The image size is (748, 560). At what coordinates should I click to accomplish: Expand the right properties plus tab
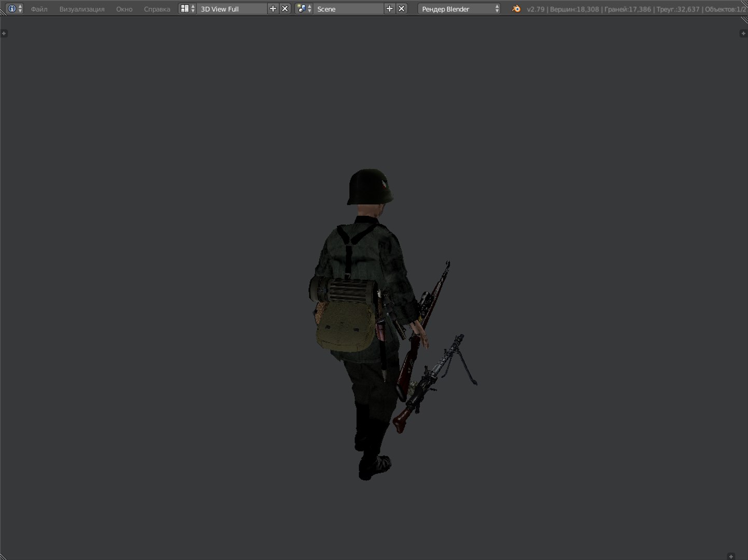tap(743, 33)
